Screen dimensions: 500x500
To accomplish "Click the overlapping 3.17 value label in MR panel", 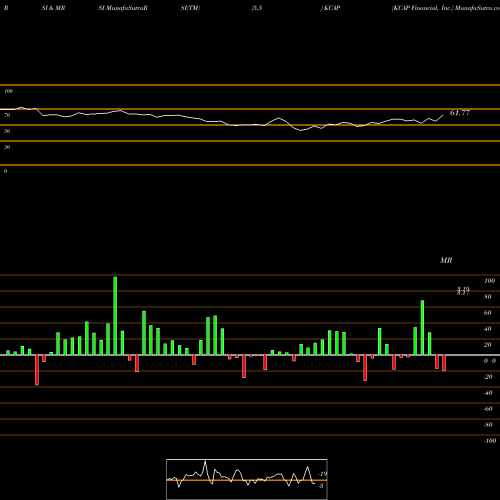I will tap(463, 293).
